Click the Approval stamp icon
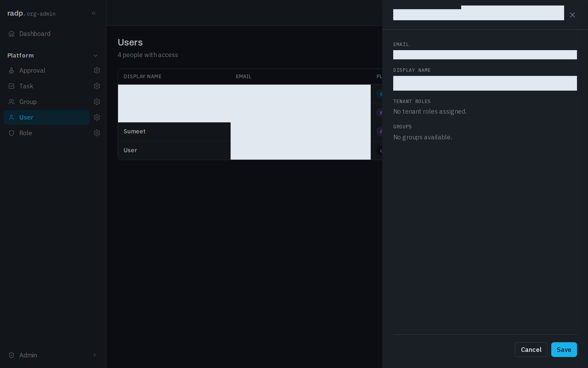 [x=11, y=70]
